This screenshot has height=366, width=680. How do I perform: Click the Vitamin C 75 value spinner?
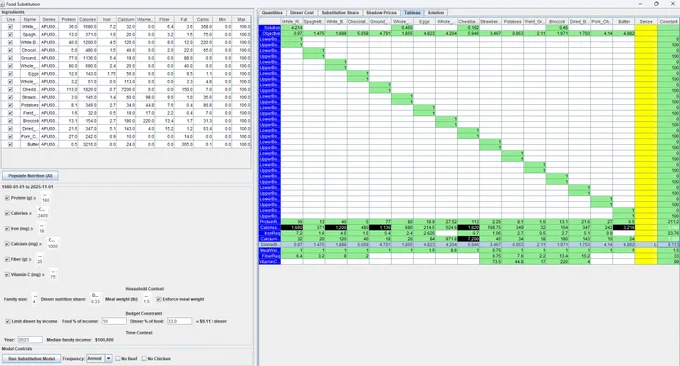pyautogui.click(x=53, y=274)
